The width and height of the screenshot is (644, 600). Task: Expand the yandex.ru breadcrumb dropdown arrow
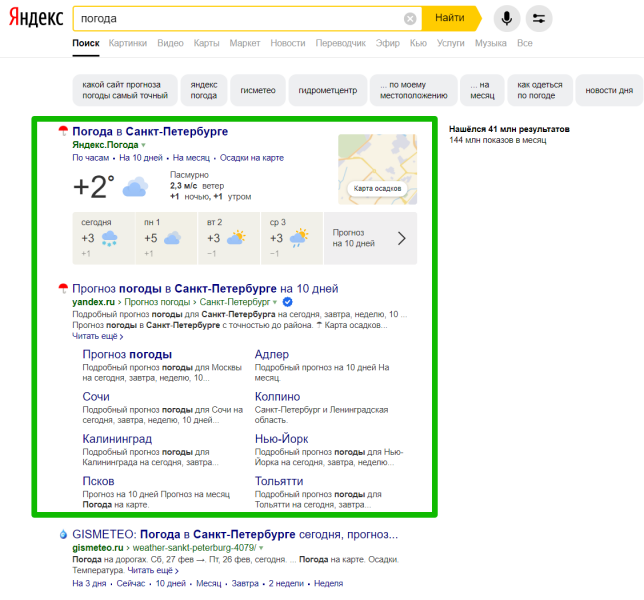click(x=275, y=302)
